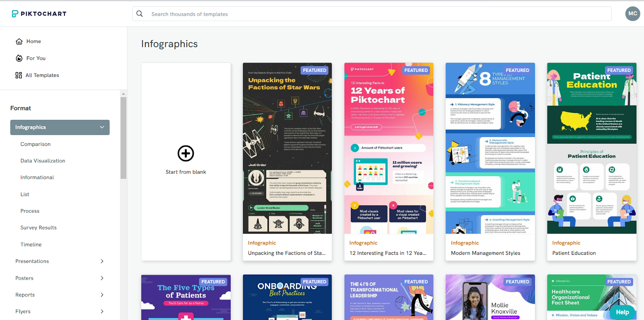Expand the Reports category chevron
Image resolution: width=644 pixels, height=320 pixels.
[102, 295]
